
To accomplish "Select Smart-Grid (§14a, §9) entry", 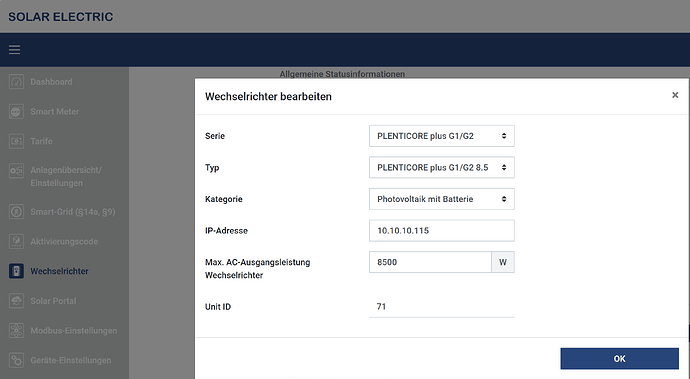I will 73,212.
